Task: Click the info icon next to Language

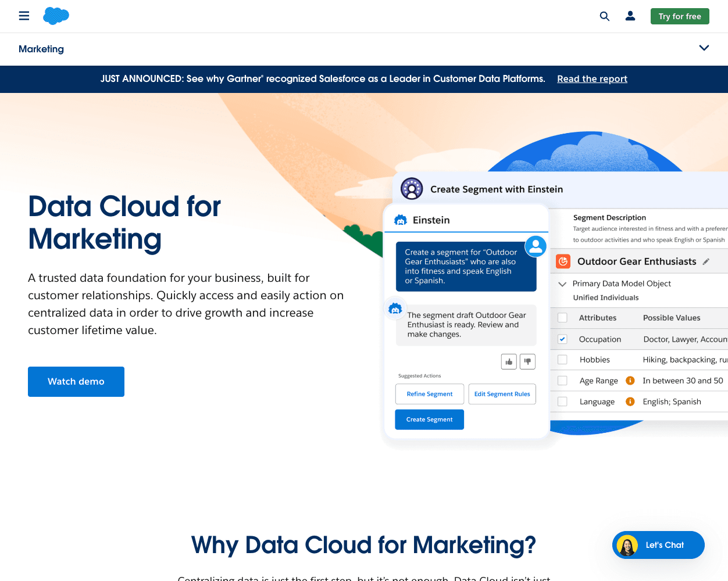Action: click(x=630, y=401)
